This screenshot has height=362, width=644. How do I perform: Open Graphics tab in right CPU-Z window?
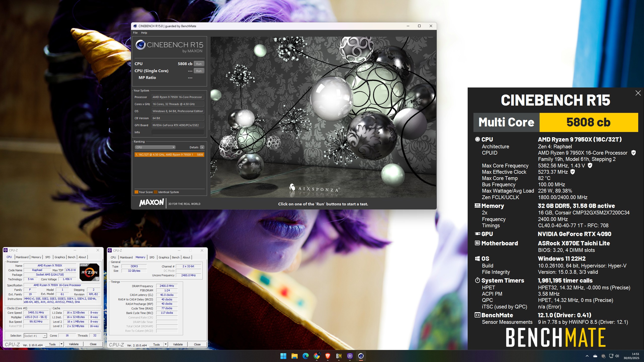click(x=164, y=257)
